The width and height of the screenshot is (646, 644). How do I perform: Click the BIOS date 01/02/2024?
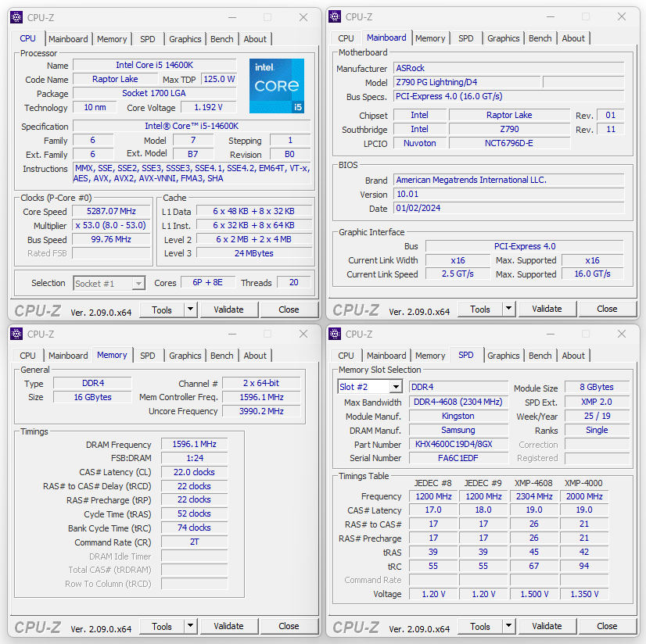509,208
